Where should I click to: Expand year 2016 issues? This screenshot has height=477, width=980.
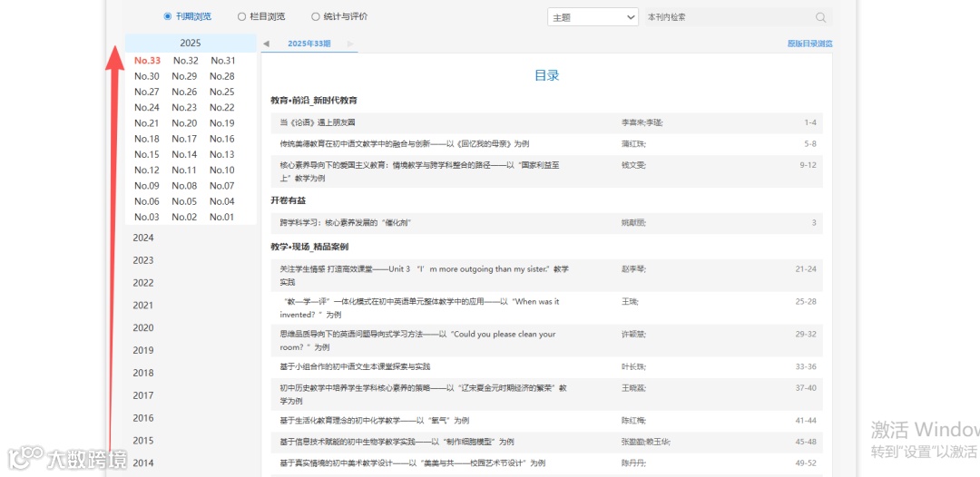[x=143, y=418]
